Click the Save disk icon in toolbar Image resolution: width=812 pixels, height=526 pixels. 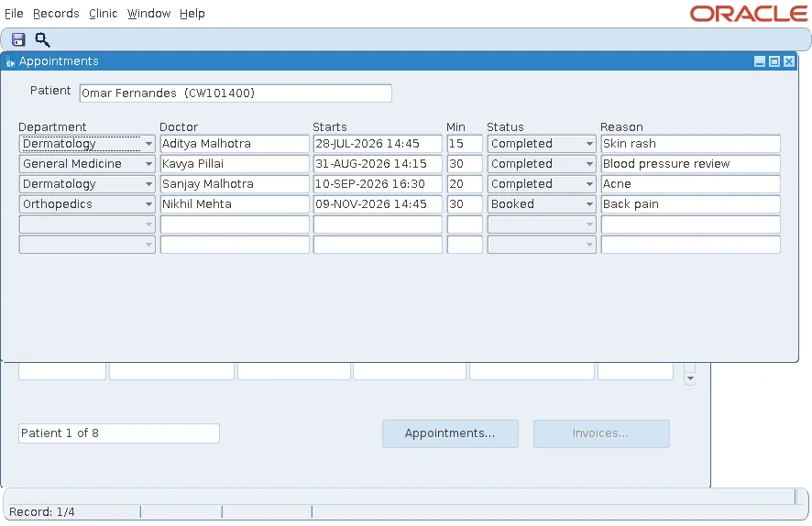18,40
